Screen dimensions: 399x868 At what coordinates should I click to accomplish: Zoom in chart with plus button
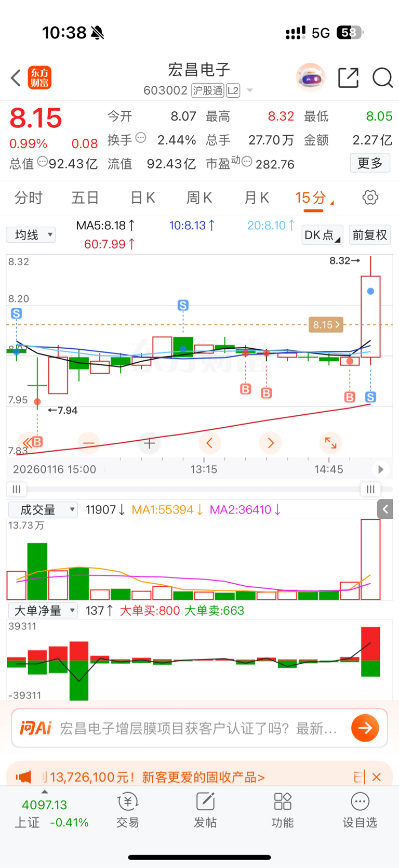[149, 443]
